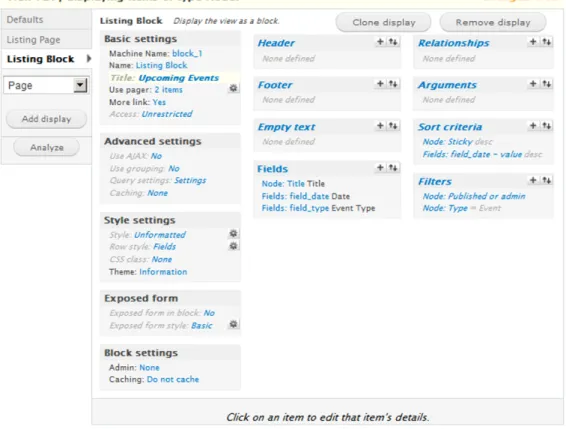Change pager 2 items setting
Screen dimensions: 566x429
point(169,90)
